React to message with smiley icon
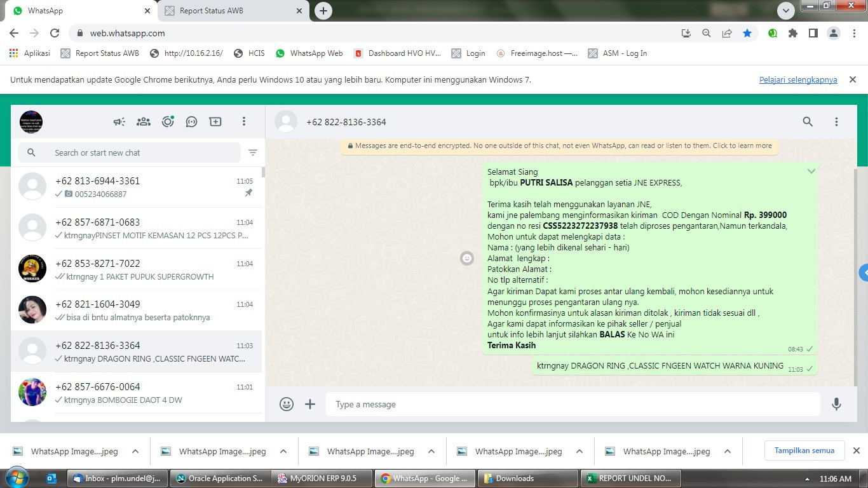 (467, 258)
